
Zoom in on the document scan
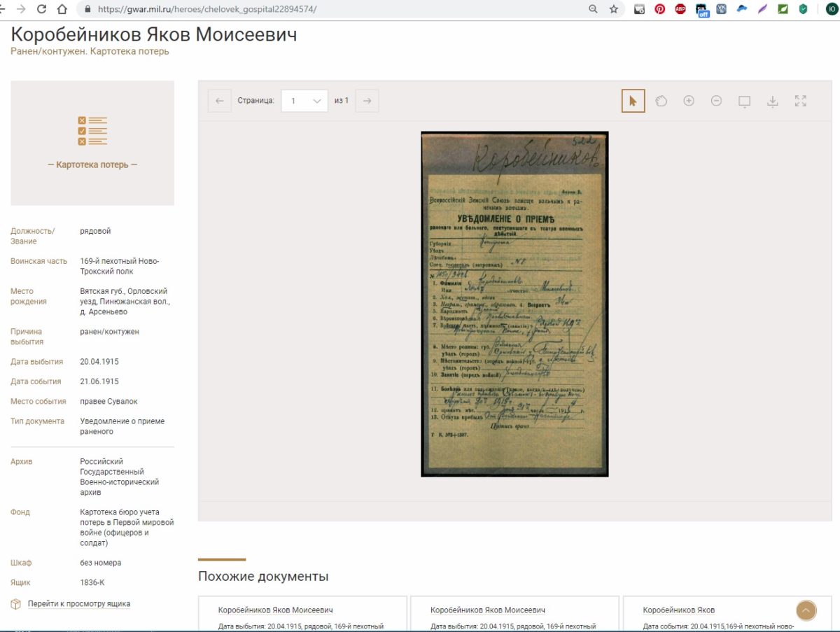689,101
